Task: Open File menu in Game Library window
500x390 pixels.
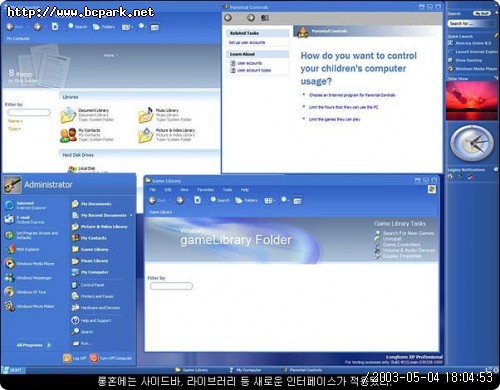Action: click(x=153, y=190)
